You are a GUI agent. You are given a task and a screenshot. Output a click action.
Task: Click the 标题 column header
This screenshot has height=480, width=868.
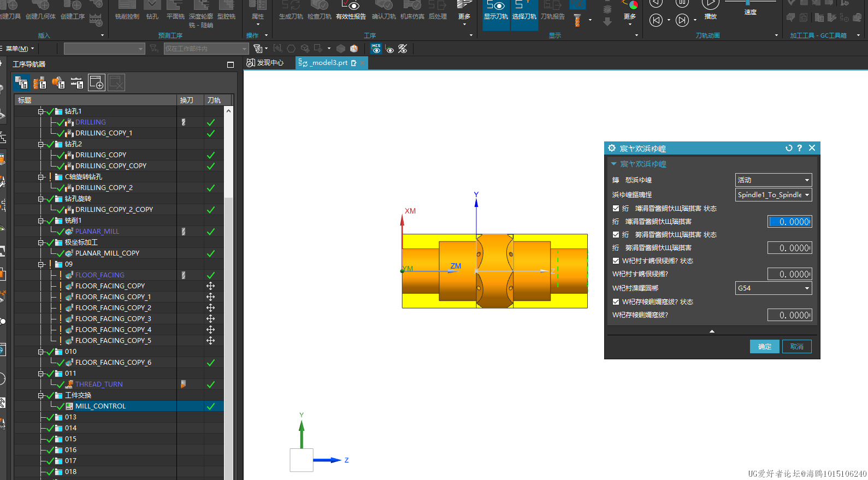[x=96, y=100]
